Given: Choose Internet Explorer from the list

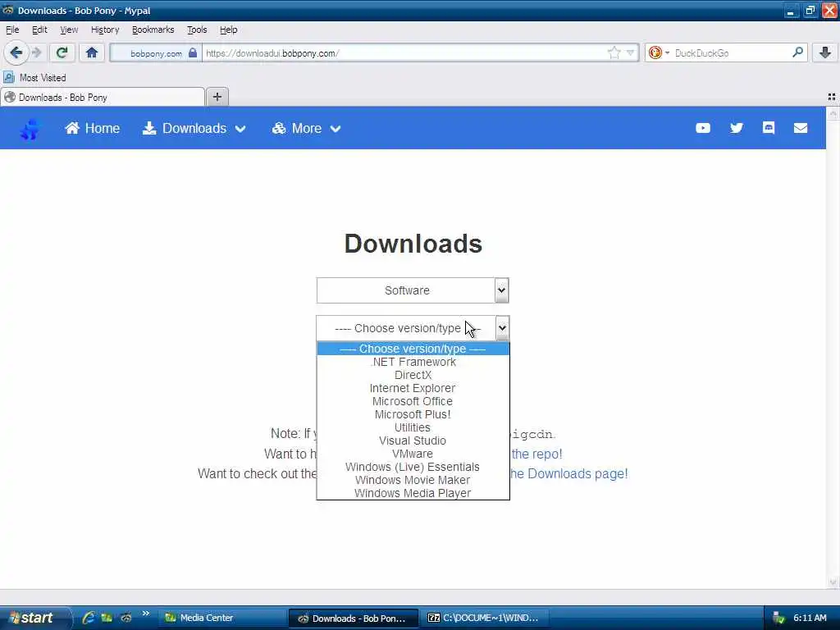Looking at the screenshot, I should [x=413, y=388].
